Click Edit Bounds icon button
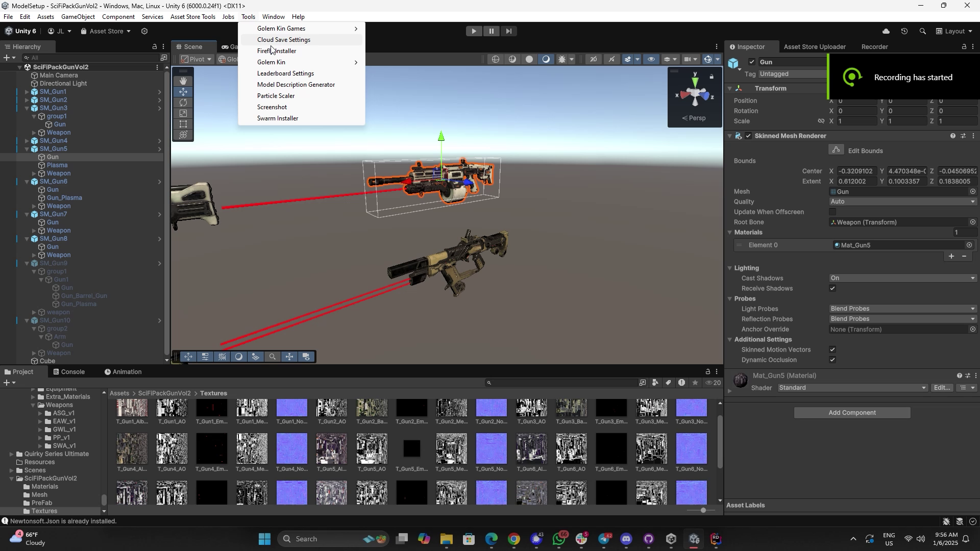The image size is (980, 551). [836, 151]
